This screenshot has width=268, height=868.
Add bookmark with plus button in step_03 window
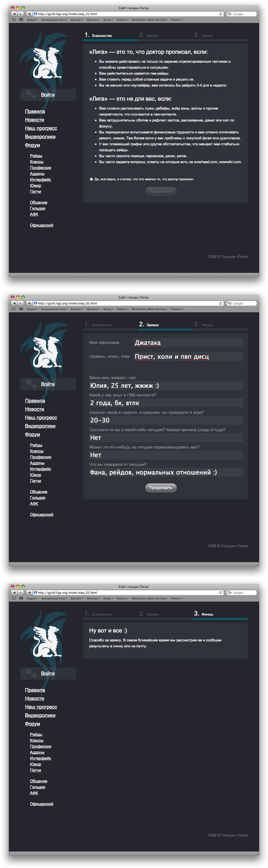click(x=29, y=593)
